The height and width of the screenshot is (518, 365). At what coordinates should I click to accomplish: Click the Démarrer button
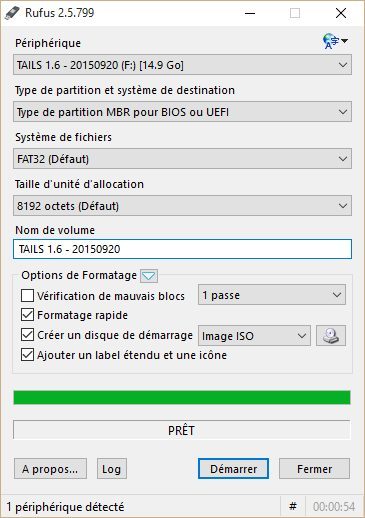233,469
